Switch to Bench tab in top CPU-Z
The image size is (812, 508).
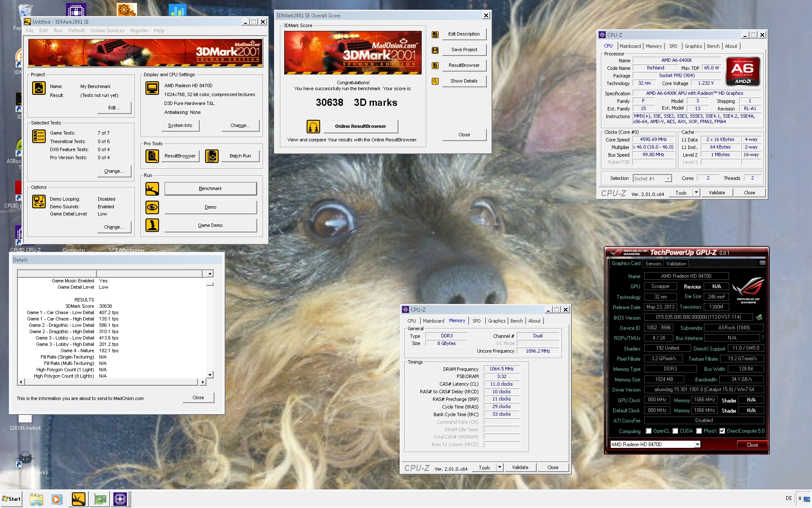click(713, 46)
